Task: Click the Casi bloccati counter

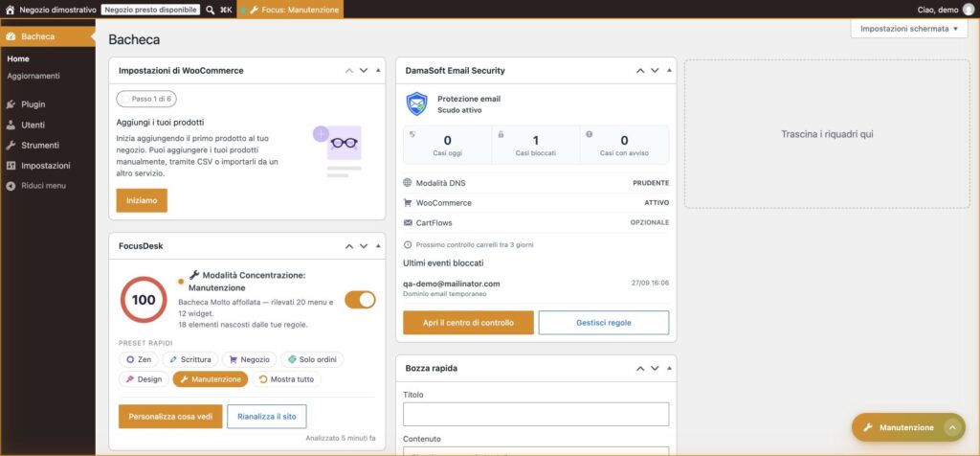Action: coord(536,145)
